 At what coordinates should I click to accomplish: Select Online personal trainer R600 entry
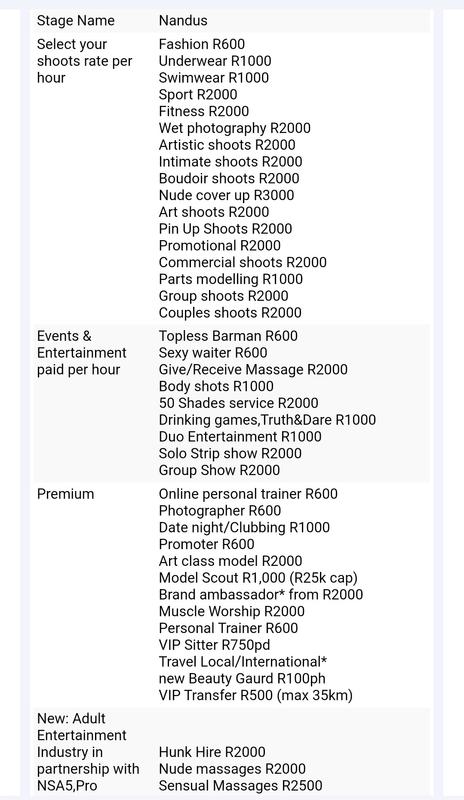coord(248,494)
